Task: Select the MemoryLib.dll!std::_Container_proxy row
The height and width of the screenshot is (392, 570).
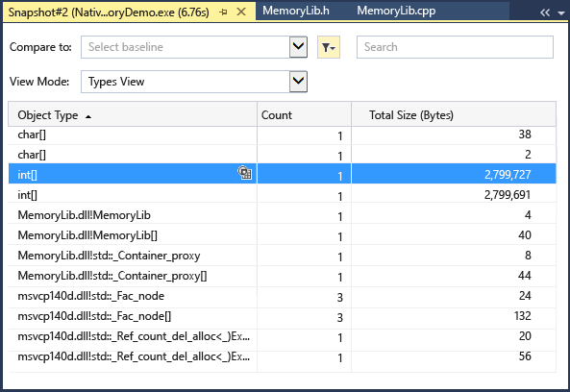Action: pyautogui.click(x=282, y=256)
